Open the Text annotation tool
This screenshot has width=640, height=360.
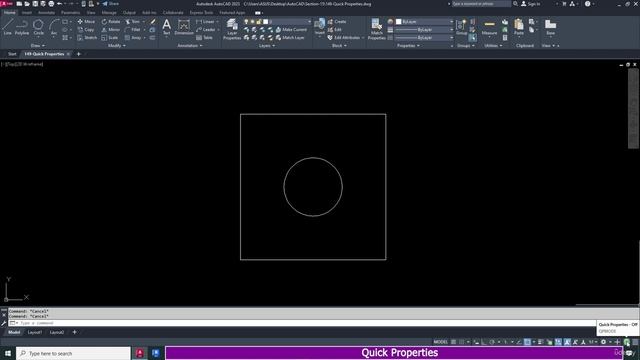[167, 27]
